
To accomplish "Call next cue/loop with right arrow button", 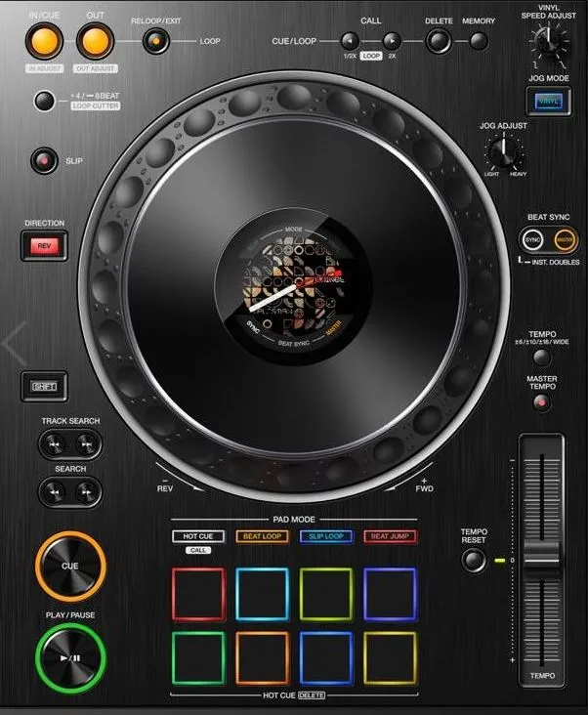I will click(392, 41).
